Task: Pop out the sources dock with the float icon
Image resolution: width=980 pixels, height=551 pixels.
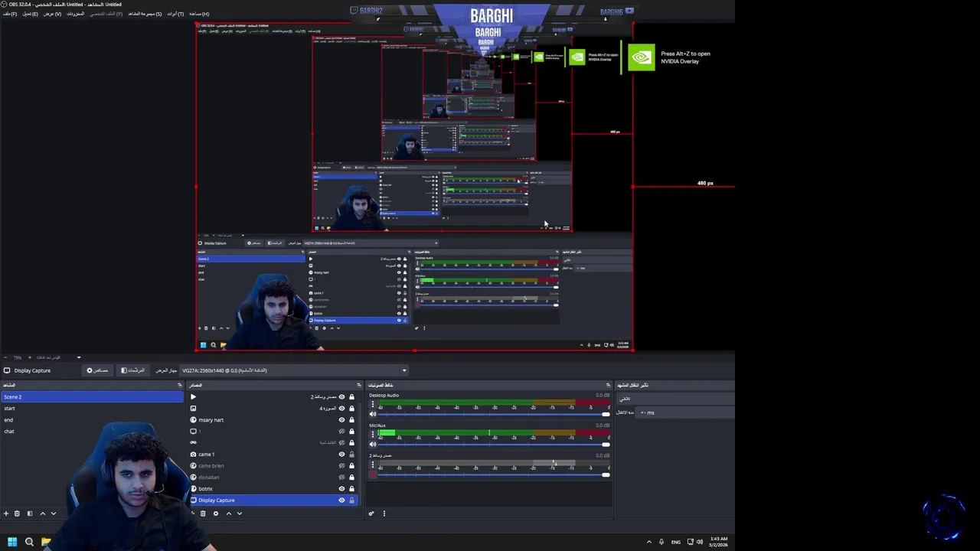Action: tap(358, 385)
